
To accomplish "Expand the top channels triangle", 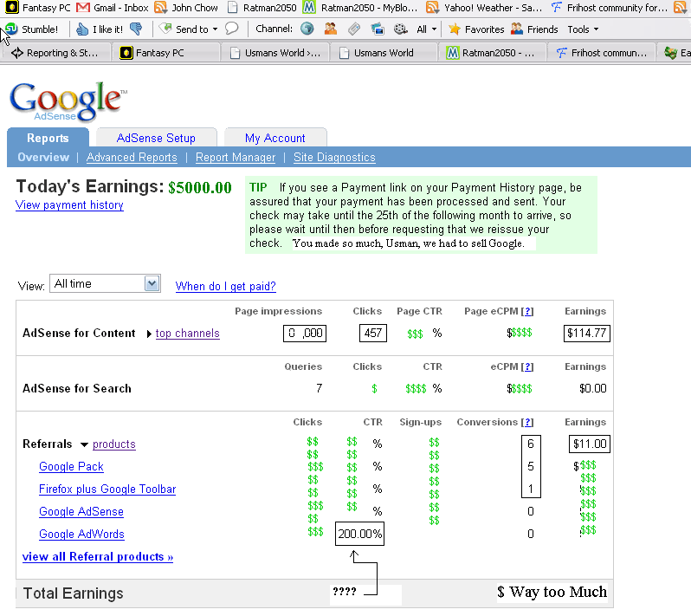I will click(149, 334).
